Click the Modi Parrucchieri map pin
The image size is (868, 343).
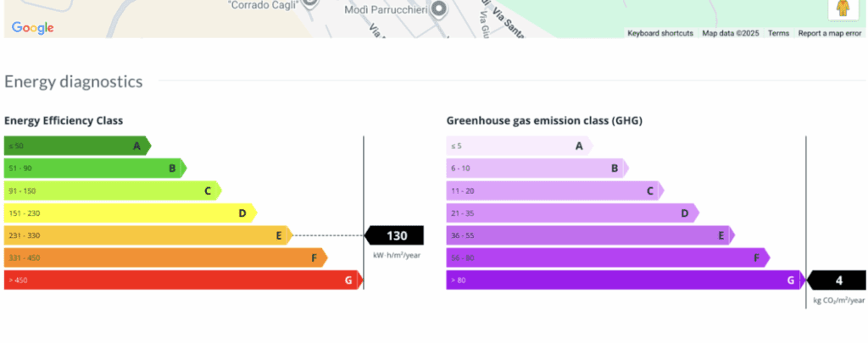pos(438,10)
